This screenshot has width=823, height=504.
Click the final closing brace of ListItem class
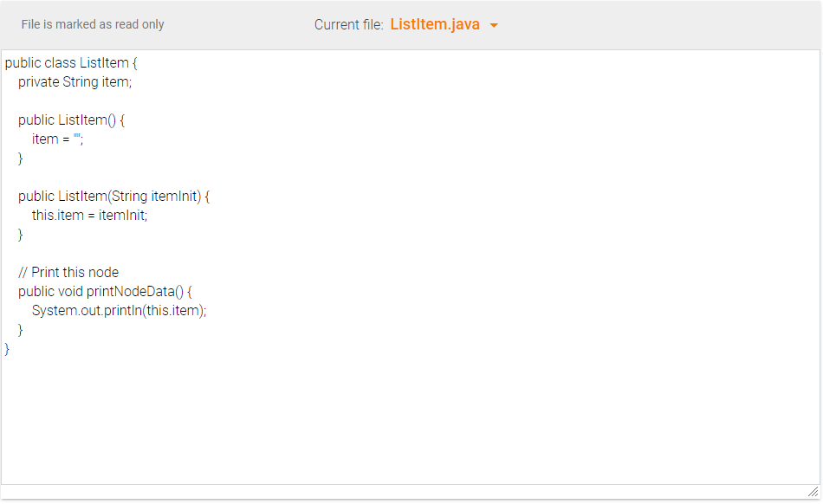point(6,348)
